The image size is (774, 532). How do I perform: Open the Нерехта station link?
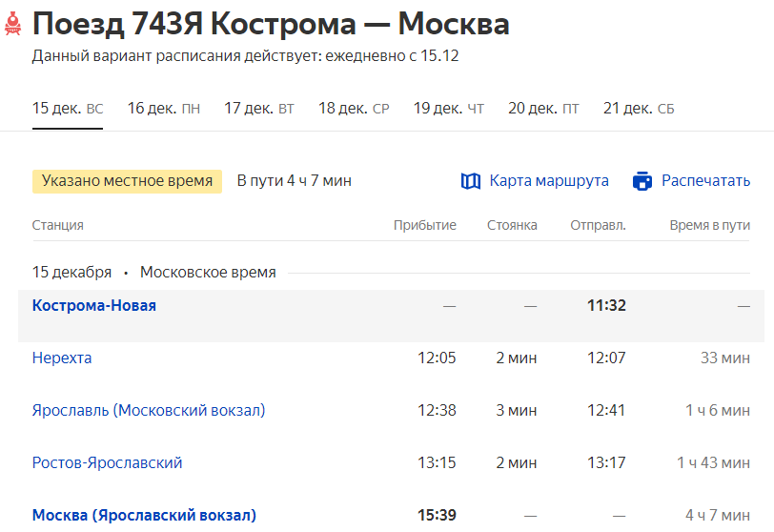click(x=62, y=358)
